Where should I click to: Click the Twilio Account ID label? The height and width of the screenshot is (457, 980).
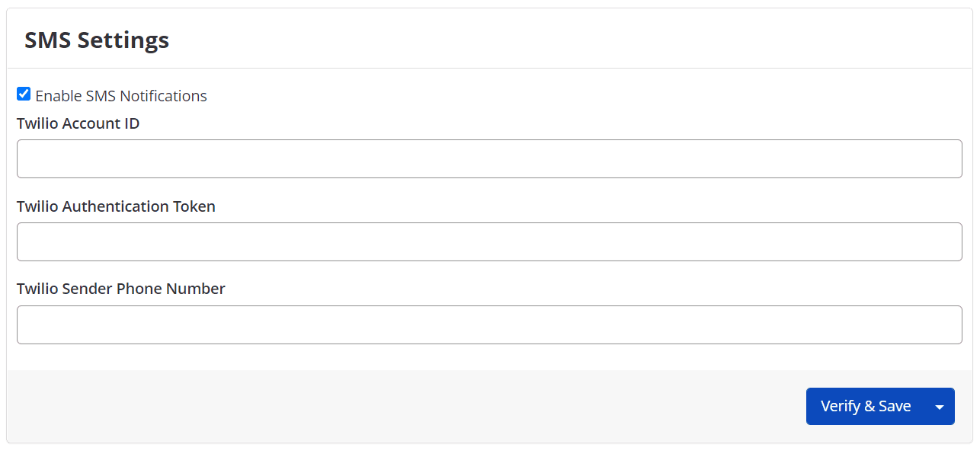point(77,123)
